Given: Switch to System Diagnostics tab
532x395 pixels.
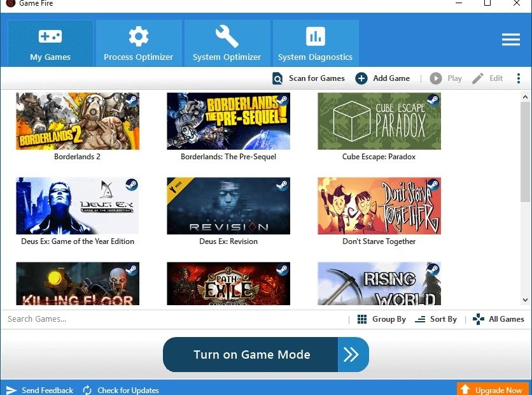Looking at the screenshot, I should [315, 43].
